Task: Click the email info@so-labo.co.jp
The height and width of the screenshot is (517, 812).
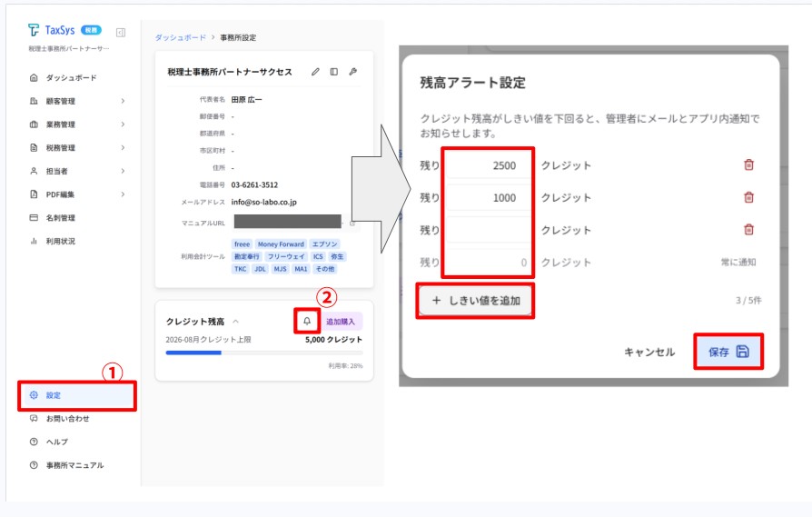Action: point(264,202)
